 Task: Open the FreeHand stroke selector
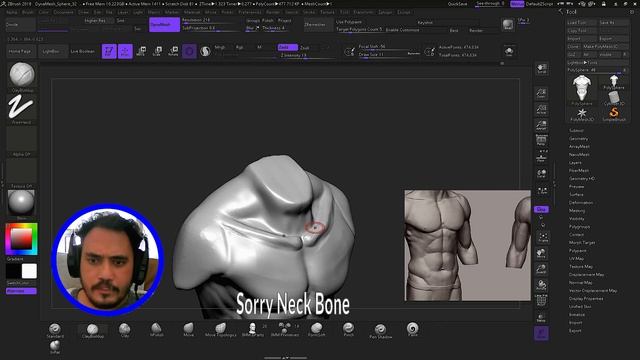click(x=21, y=109)
